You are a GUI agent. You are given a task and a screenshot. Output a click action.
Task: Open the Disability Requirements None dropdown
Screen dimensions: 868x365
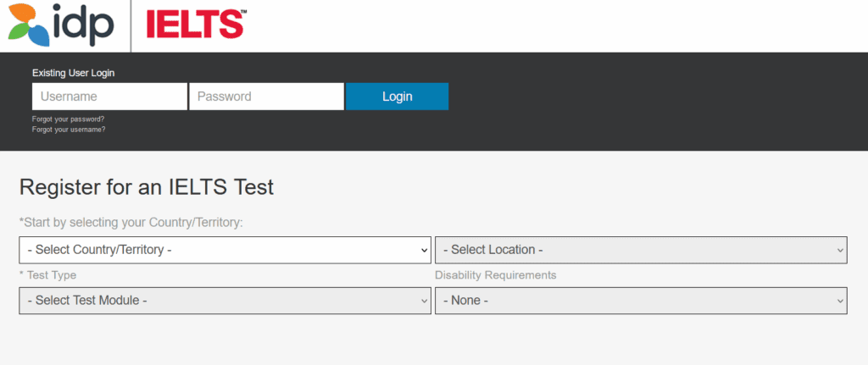(x=640, y=301)
